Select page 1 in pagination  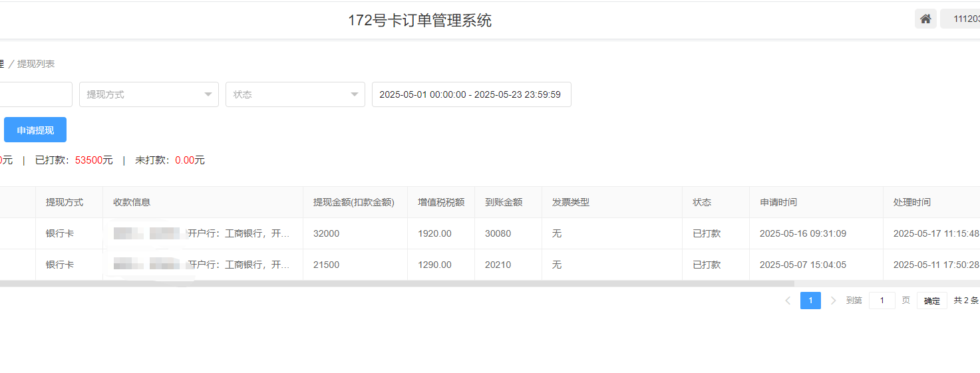coord(810,301)
